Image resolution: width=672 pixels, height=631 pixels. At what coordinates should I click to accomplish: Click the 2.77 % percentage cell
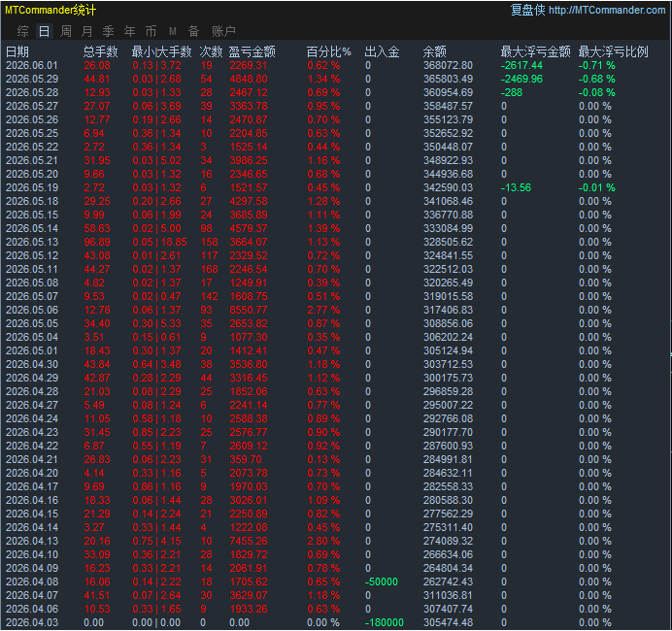323,310
